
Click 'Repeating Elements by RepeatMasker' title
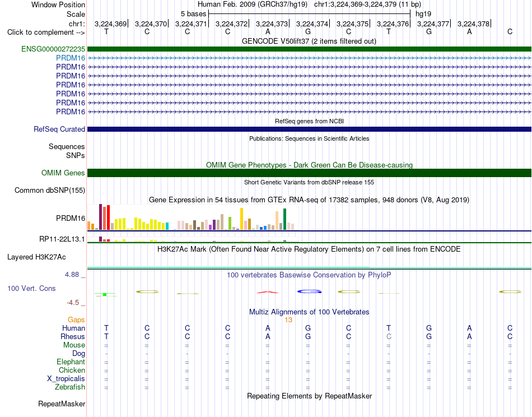coord(310,396)
